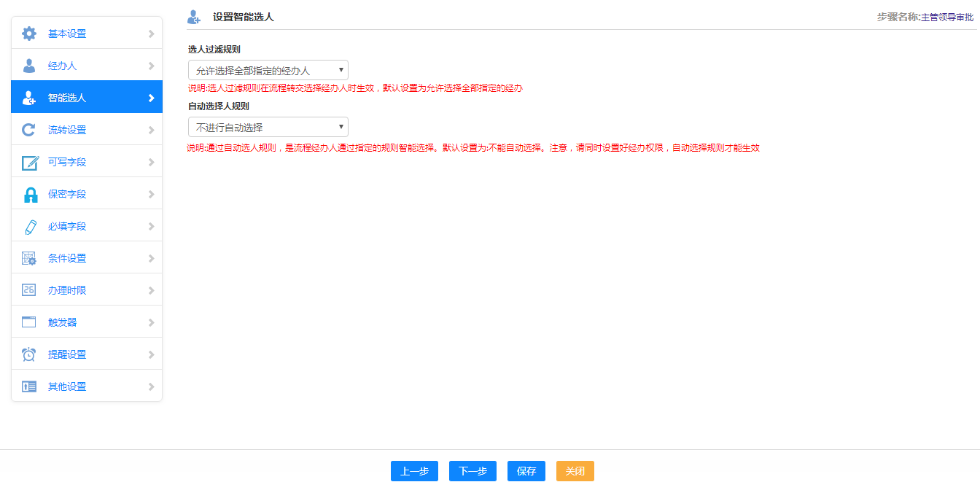Click the 下一步 button
980x482 pixels.
472,471
